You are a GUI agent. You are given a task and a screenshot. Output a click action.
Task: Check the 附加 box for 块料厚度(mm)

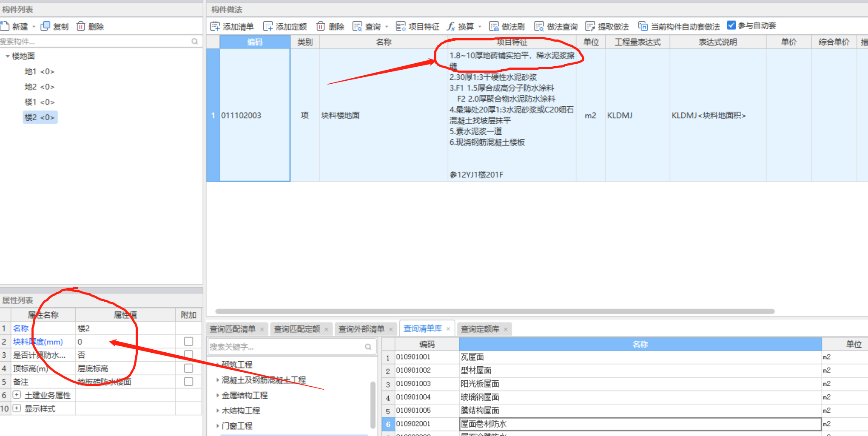[x=188, y=341]
